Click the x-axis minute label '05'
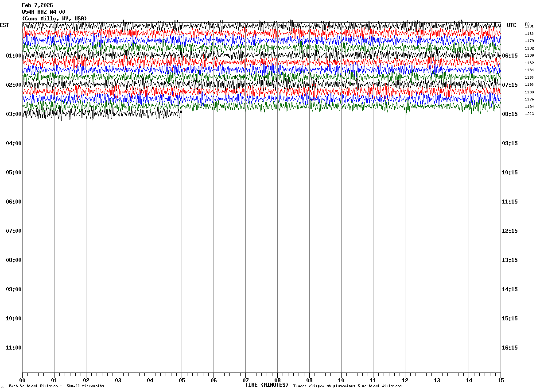Image resolution: width=536 pixels, height=392 pixels. coord(182,380)
